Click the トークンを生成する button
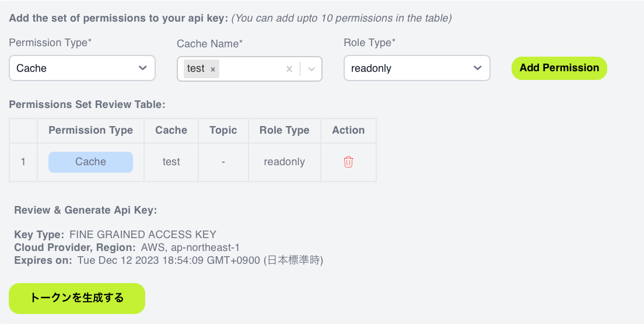 [77, 298]
